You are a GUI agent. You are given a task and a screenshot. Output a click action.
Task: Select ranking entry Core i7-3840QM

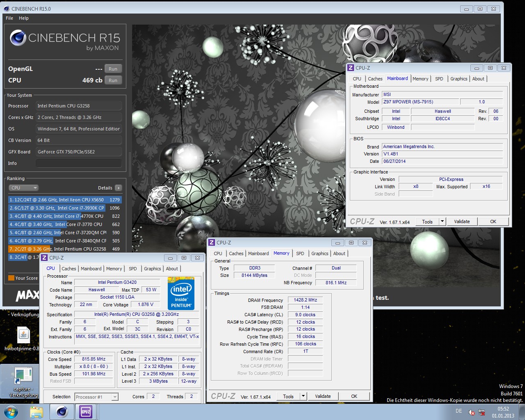coord(65,241)
